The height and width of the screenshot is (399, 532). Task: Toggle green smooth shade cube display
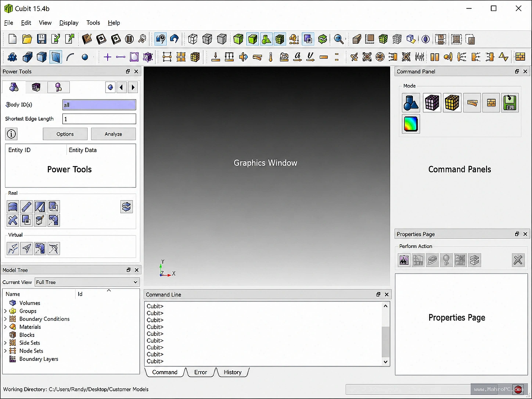click(x=238, y=39)
